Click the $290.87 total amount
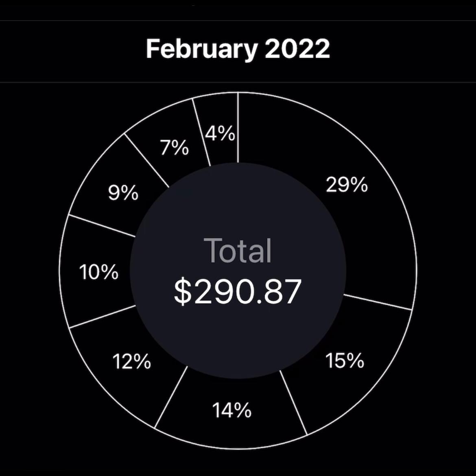This screenshot has width=476, height=476. pos(238,291)
